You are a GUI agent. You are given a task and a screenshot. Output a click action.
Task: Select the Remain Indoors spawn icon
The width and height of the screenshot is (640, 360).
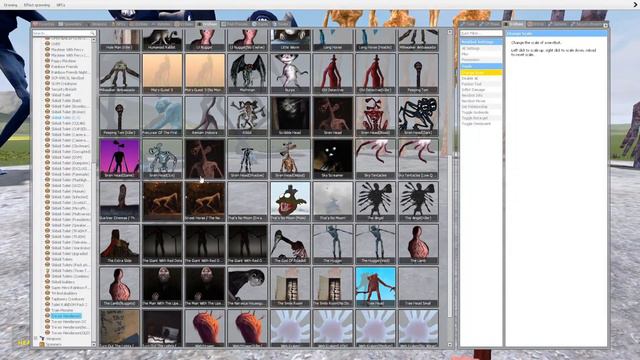click(x=205, y=116)
